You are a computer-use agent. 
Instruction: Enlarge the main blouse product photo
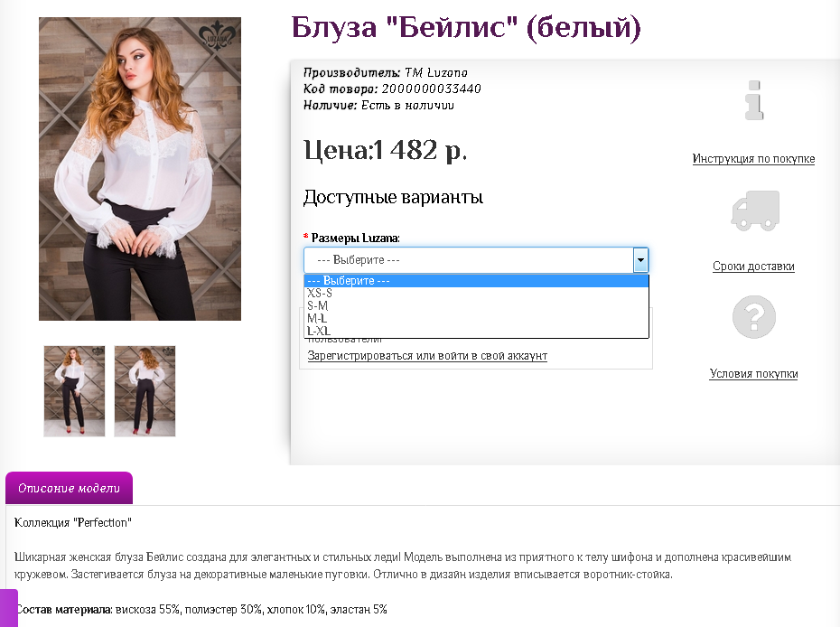140,169
